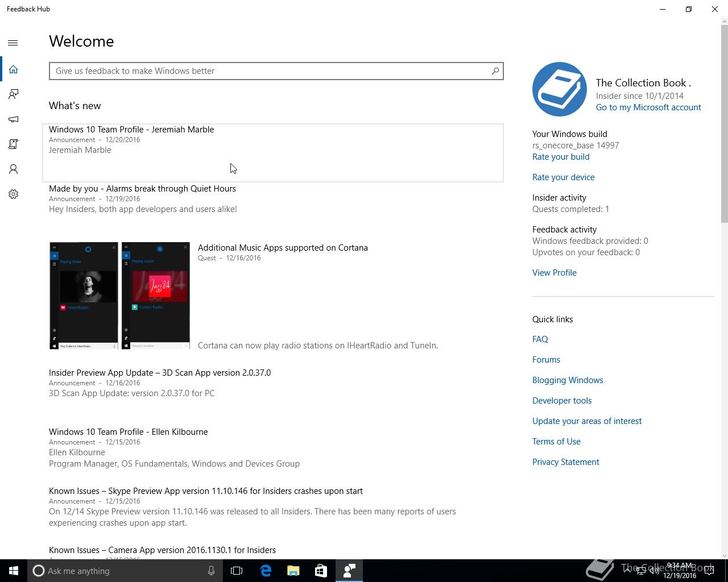This screenshot has height=582, width=728.
Task: Click 'Cortana can now play radio stations' text
Action: (318, 346)
